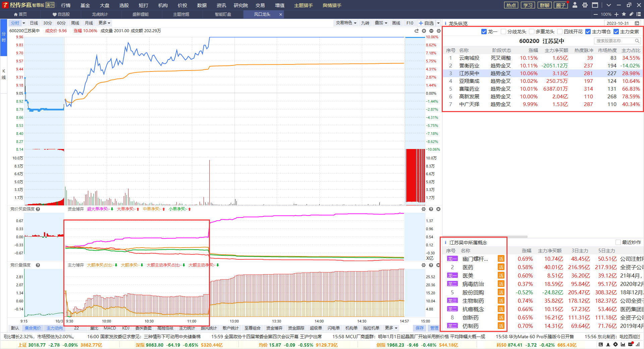Switch to the 龙虎统计 tab

pyautogui.click(x=100, y=14)
